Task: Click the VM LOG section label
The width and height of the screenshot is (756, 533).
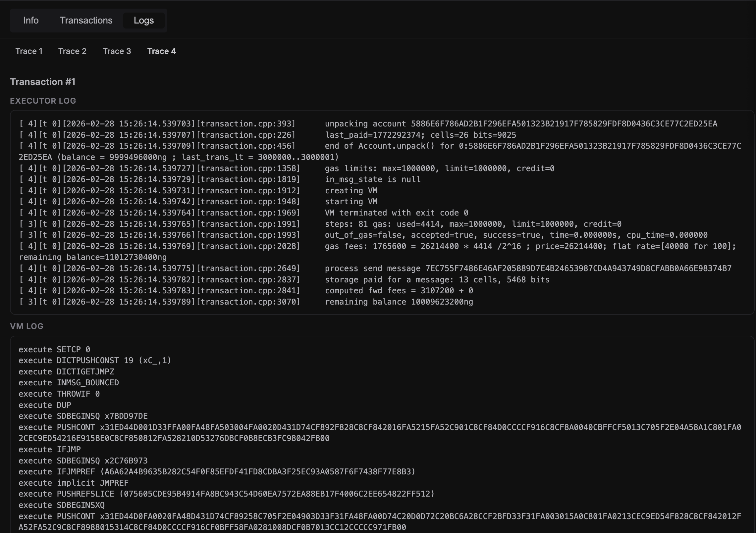Action: (x=27, y=326)
